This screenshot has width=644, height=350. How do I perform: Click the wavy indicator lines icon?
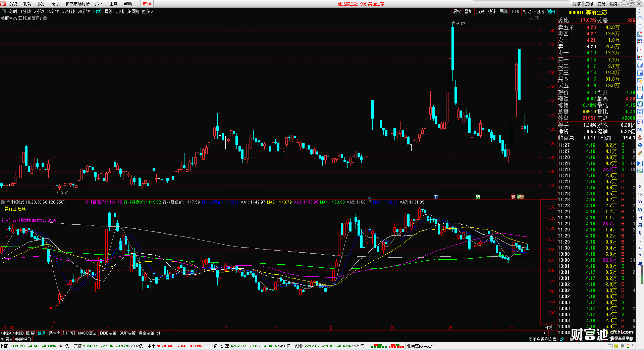[x=640, y=122]
